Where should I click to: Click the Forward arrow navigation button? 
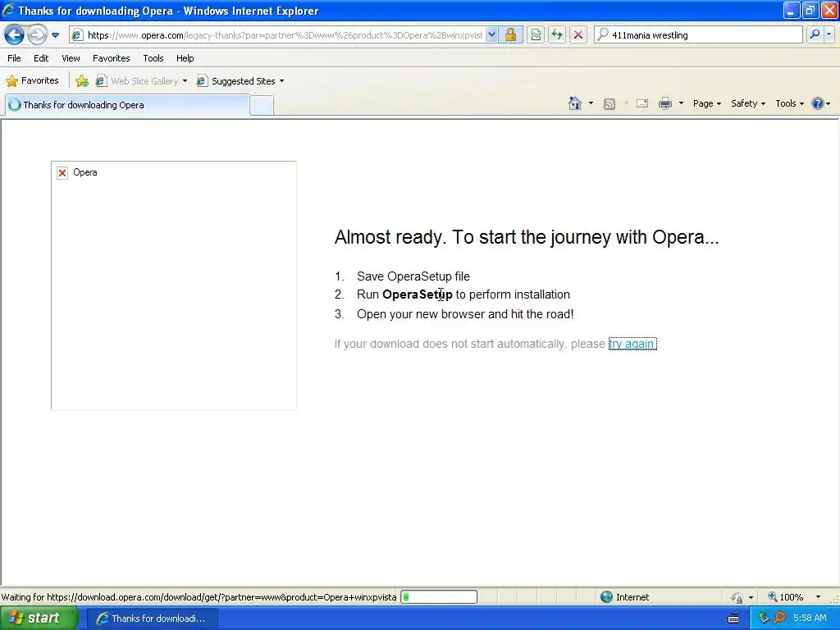click(37, 35)
